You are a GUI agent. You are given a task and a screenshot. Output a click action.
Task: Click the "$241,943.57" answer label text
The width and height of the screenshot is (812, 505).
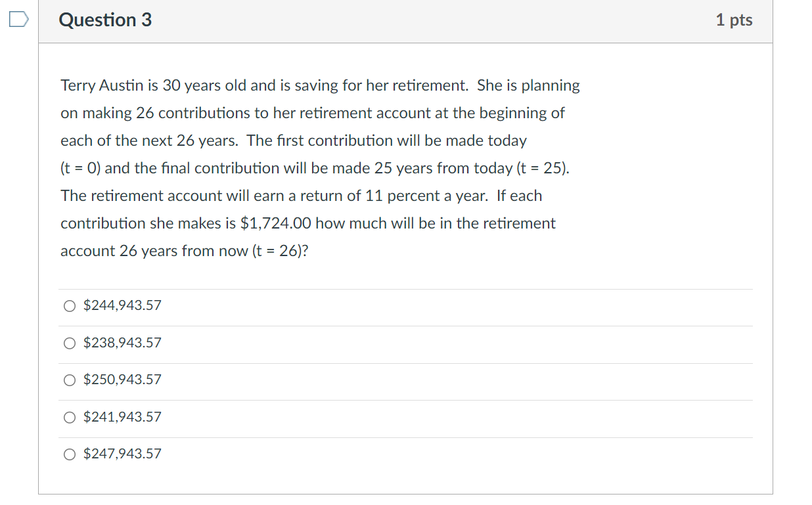coord(122,417)
